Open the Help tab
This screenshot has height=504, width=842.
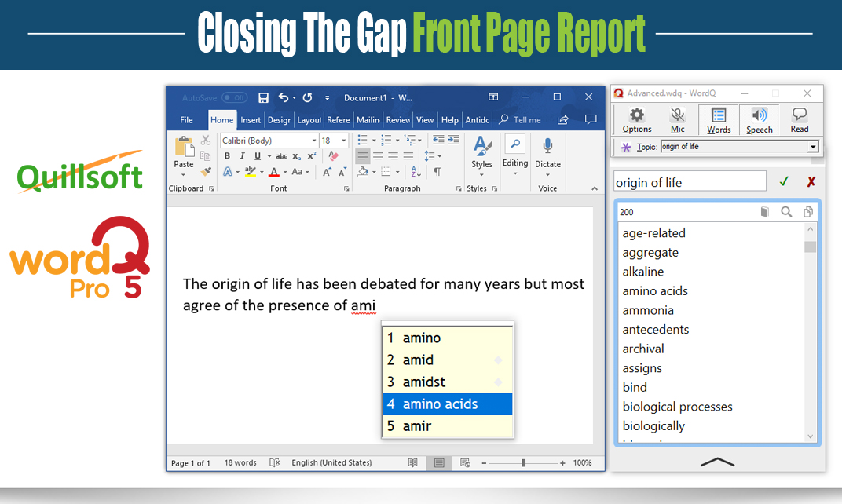coord(449,120)
